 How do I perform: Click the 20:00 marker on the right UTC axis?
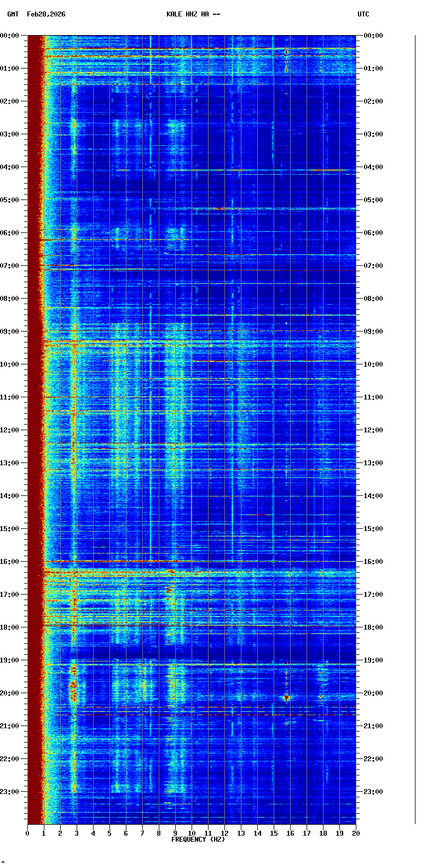tap(374, 693)
